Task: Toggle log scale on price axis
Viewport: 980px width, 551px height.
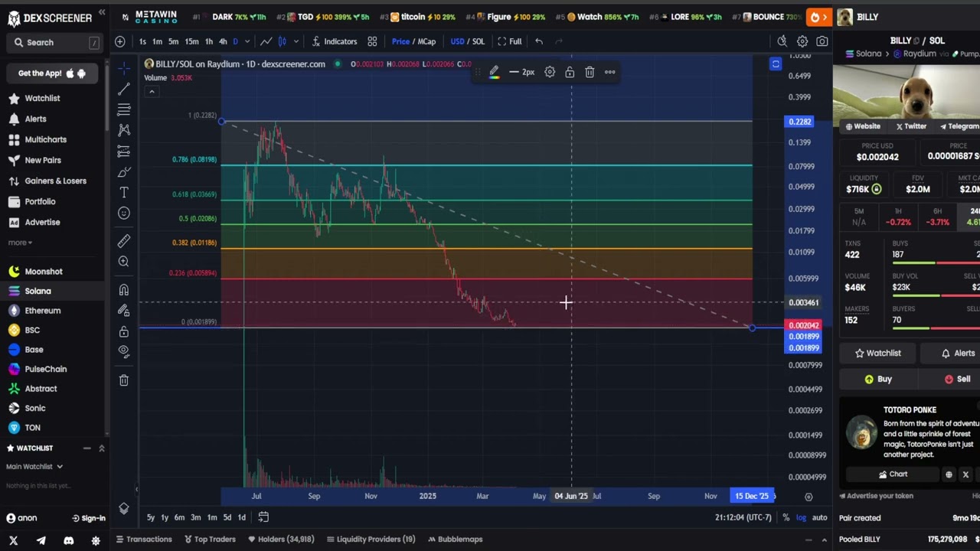Action: coord(801,517)
